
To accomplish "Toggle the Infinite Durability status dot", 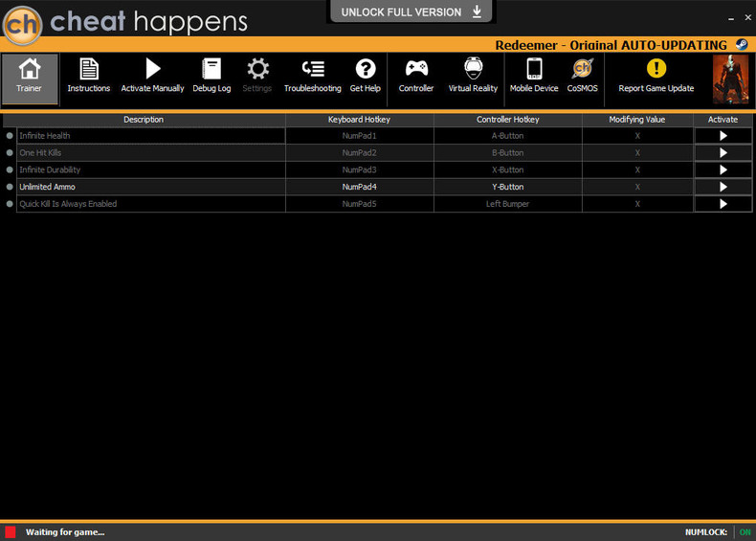I will click(x=10, y=169).
